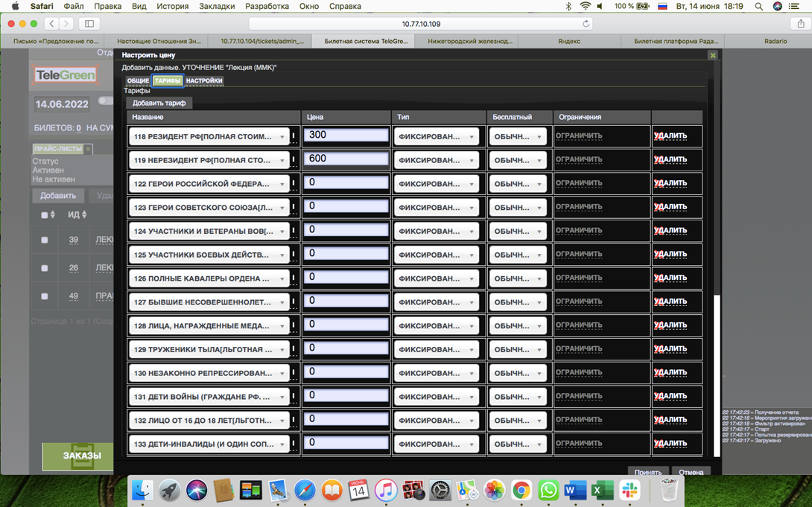Launch WhatsApp from the Dock
This screenshot has height=507, width=812.
(x=548, y=491)
